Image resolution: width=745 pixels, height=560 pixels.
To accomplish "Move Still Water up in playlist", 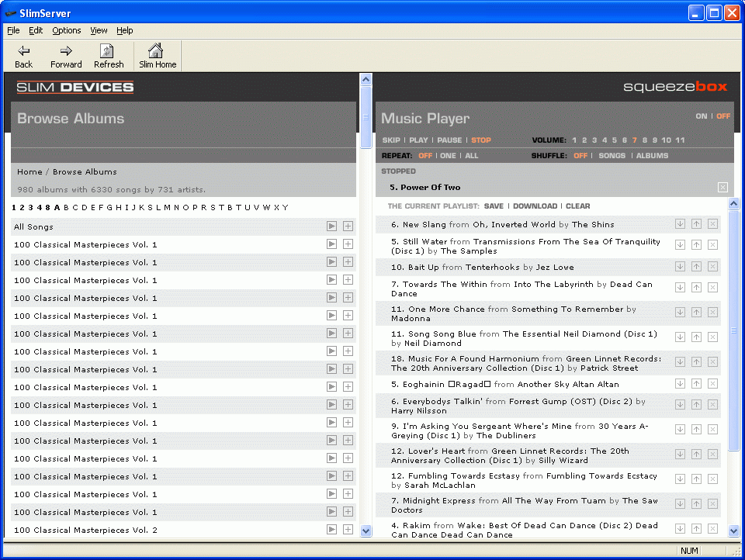I will click(x=696, y=245).
